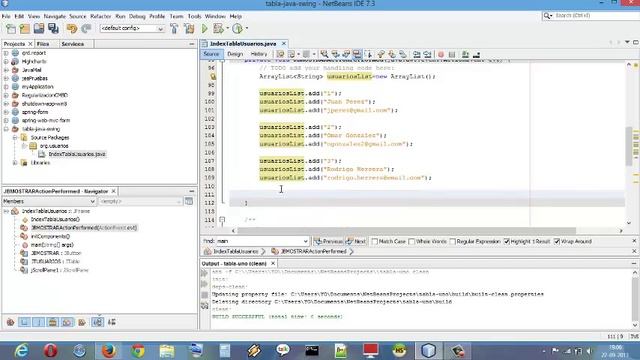Viewport: 640px width, 360px height.
Task: Open the Refactor menu
Action: [x=100, y=16]
